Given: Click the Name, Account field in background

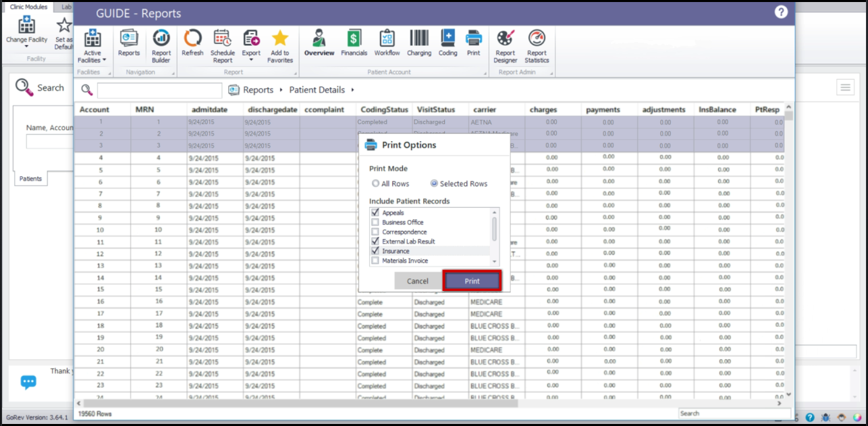Looking at the screenshot, I should coord(49,142).
